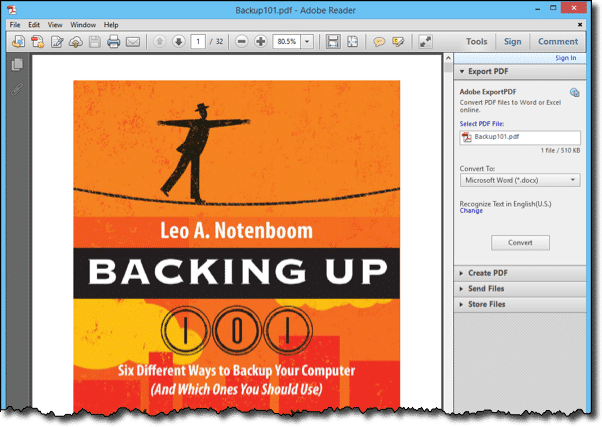Viewport: 602px width, 427px height.
Task: Click the Sign In link
Action: (566, 58)
